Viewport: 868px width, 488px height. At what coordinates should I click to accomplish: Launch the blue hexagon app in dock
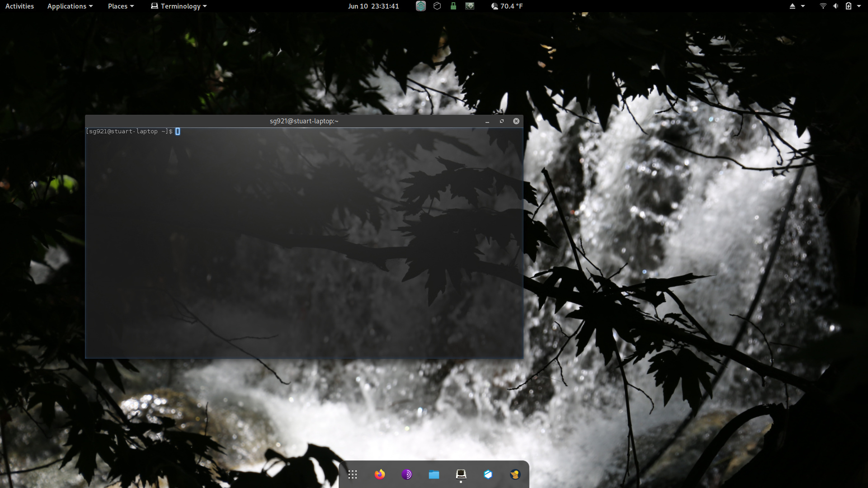[488, 474]
